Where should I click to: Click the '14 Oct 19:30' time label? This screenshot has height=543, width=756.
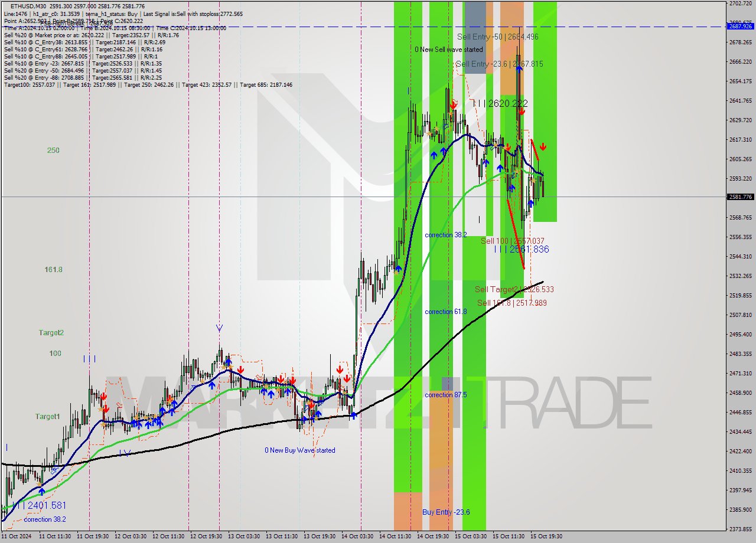click(x=432, y=537)
